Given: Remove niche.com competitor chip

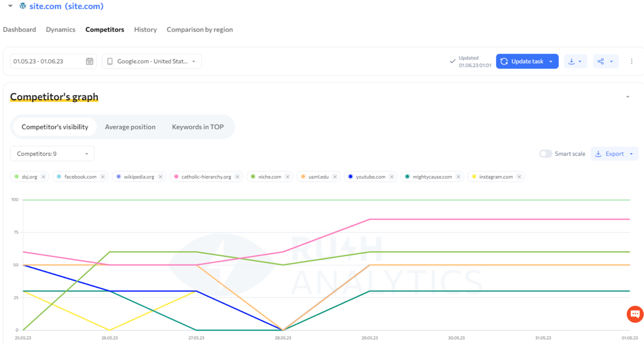Looking at the screenshot, I should tap(287, 177).
